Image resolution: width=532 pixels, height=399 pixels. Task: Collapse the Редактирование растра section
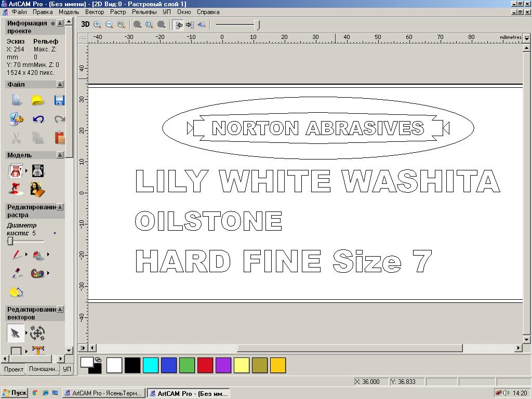pyautogui.click(x=60, y=207)
